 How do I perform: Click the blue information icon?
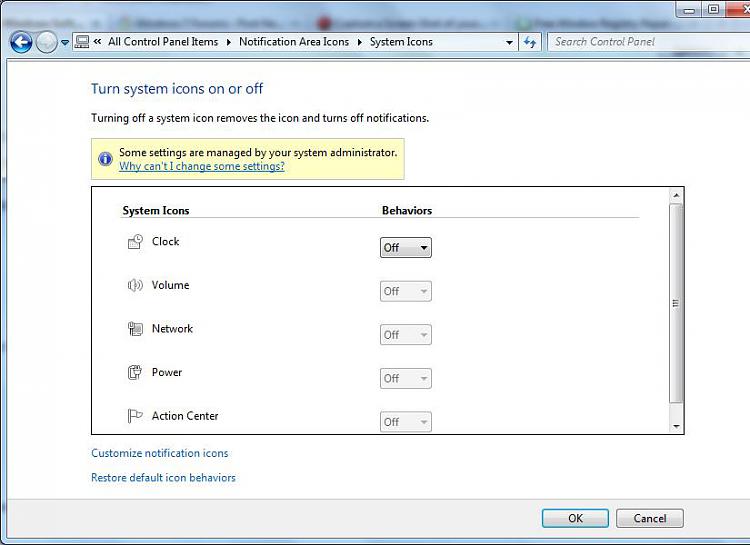tap(105, 158)
